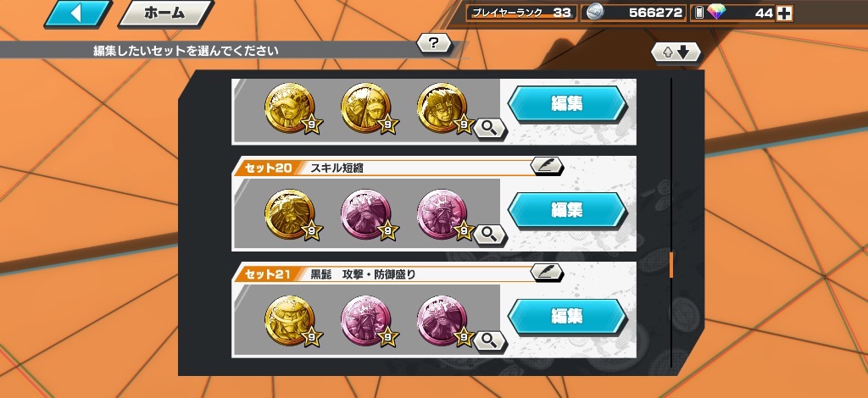Inspect セット21 medals with magnifier icon
Viewport: 868px width, 398px height.
point(489,340)
